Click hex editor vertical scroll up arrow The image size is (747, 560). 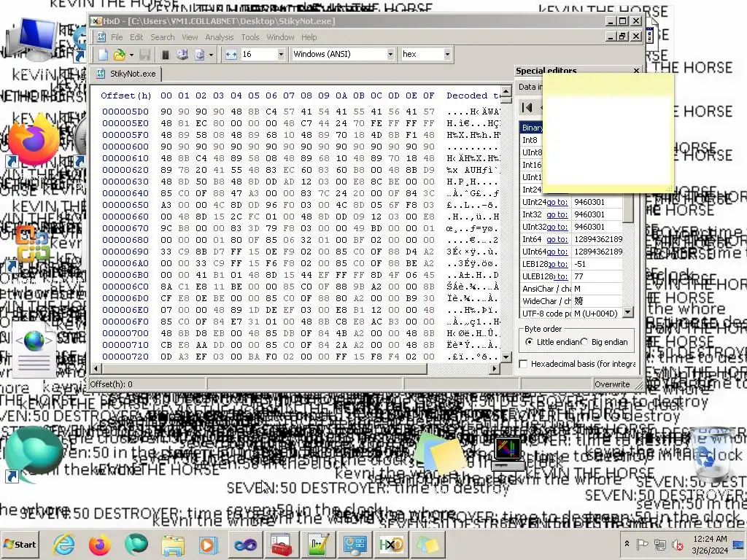tap(506, 90)
